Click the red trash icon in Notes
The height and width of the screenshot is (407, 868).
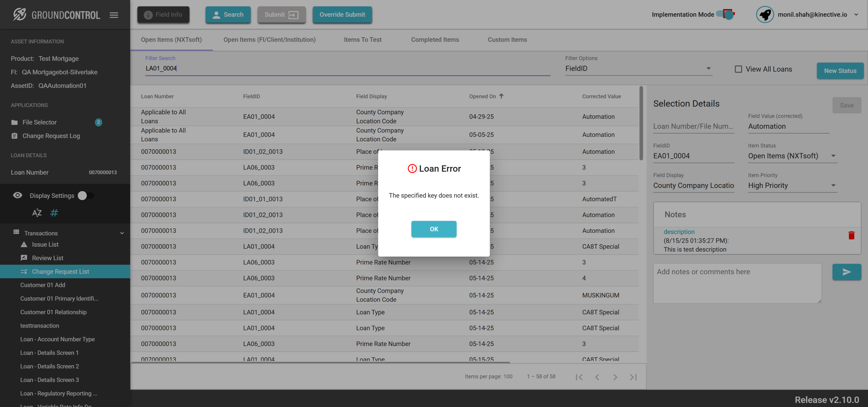[851, 235]
